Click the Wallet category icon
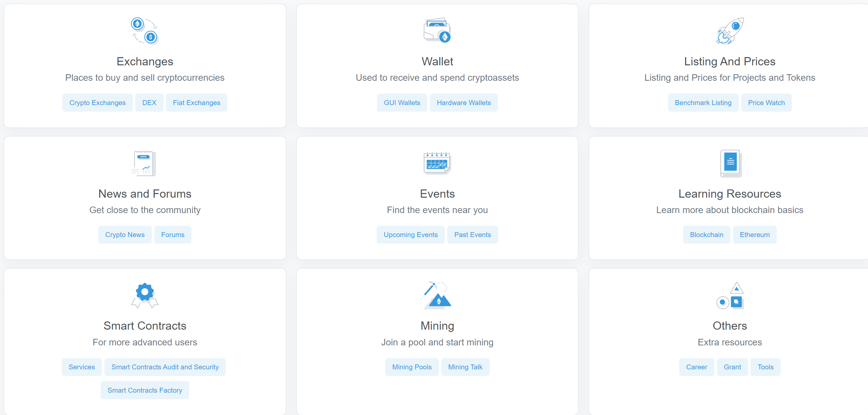Image resolution: width=868 pixels, height=415 pixels. 437,30
